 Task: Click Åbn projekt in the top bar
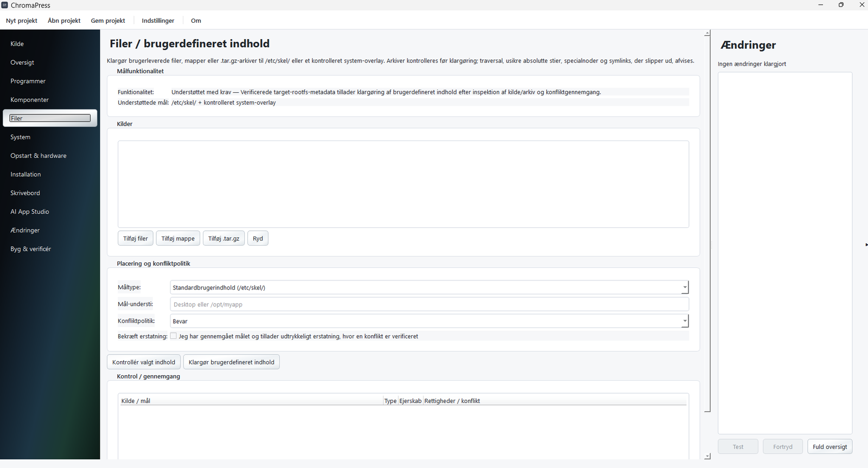pos(64,21)
